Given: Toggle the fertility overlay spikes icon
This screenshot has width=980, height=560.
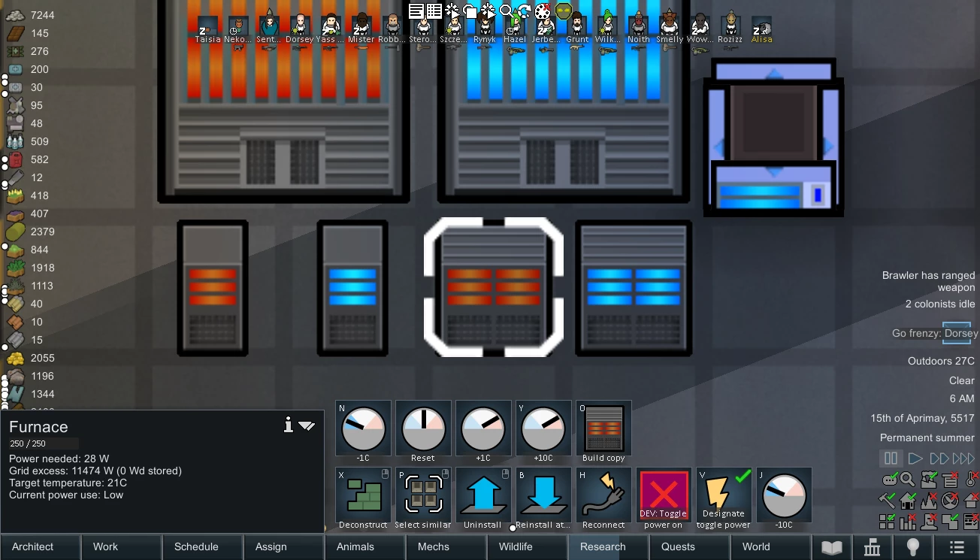Looking at the screenshot, I should click(930, 499).
